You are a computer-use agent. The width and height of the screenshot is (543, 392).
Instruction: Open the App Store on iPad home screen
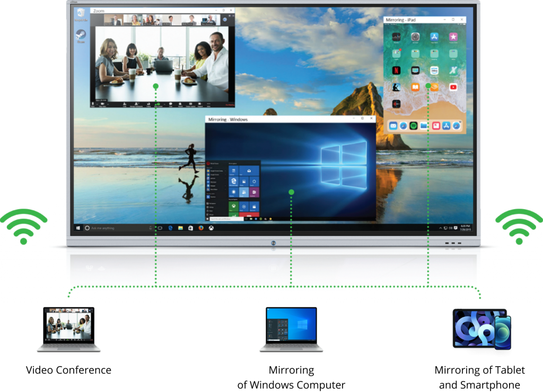[x=434, y=37]
